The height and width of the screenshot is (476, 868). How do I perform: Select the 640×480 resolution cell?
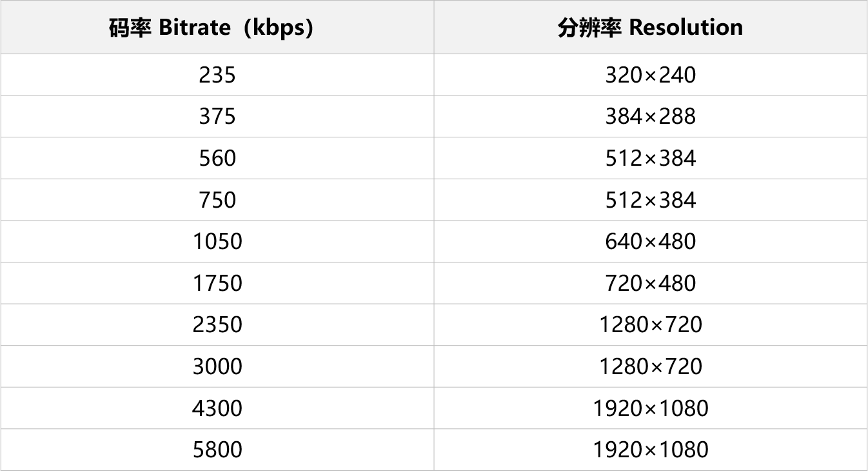[x=650, y=242]
